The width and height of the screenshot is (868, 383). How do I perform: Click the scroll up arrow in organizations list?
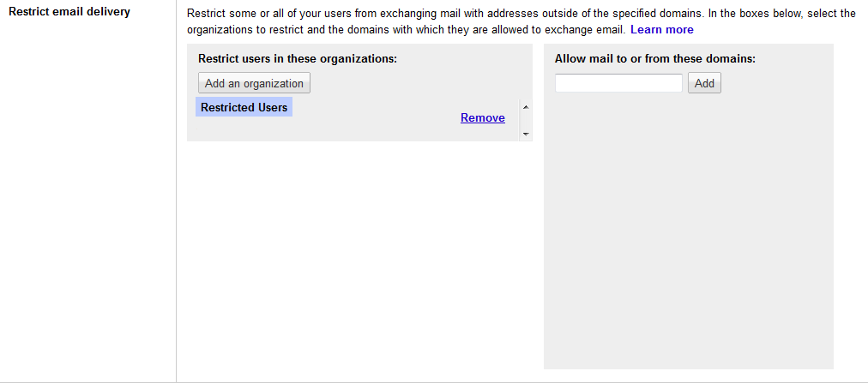(x=526, y=107)
